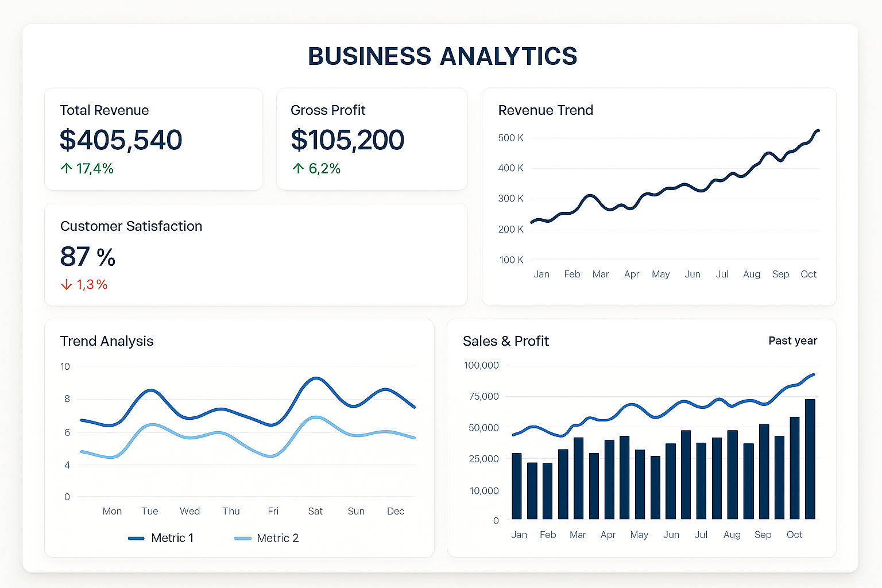Screen dimensions: 882x588
Task: Click the tallest bar in Sales & Profit
Action: point(810,459)
